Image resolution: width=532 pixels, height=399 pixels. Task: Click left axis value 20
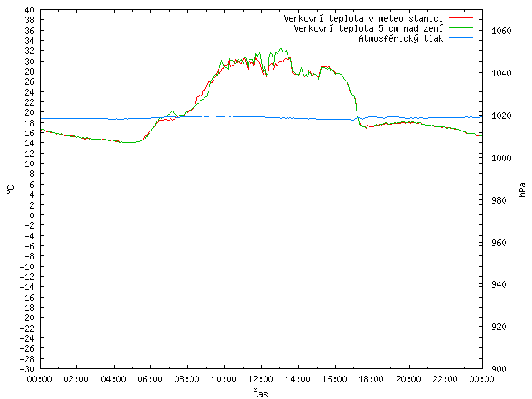tap(30, 112)
